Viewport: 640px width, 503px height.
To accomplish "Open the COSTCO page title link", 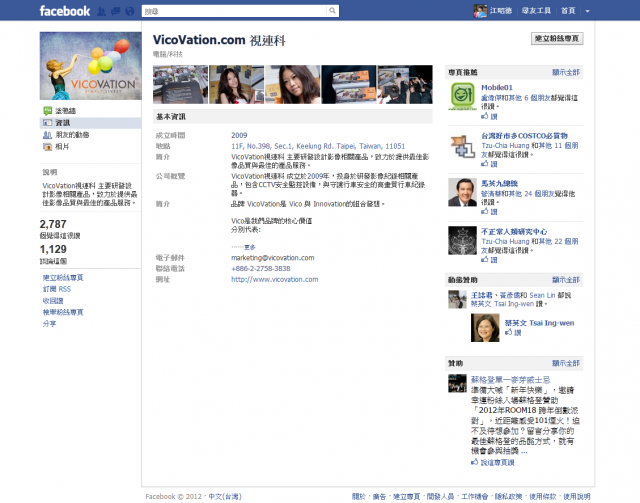I will (524, 136).
